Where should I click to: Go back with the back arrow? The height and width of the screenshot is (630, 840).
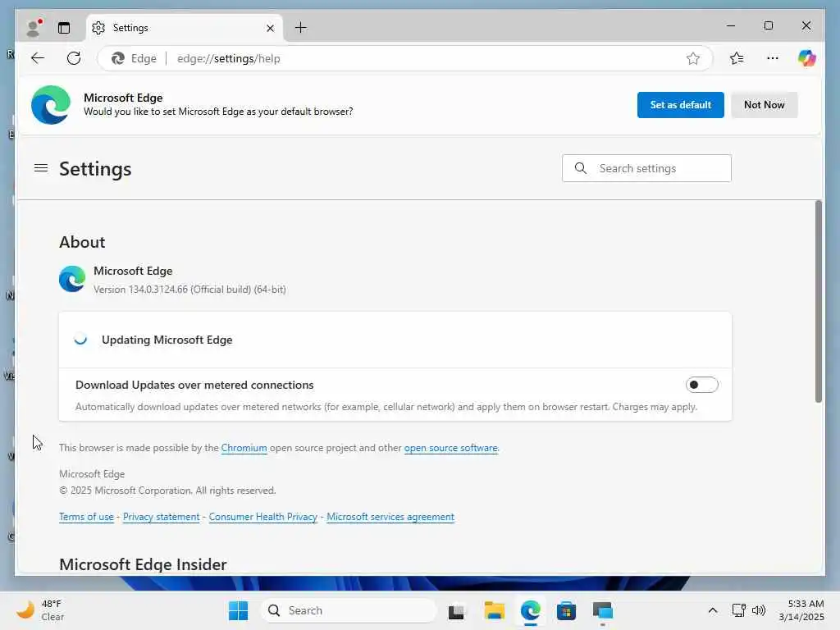pos(38,58)
